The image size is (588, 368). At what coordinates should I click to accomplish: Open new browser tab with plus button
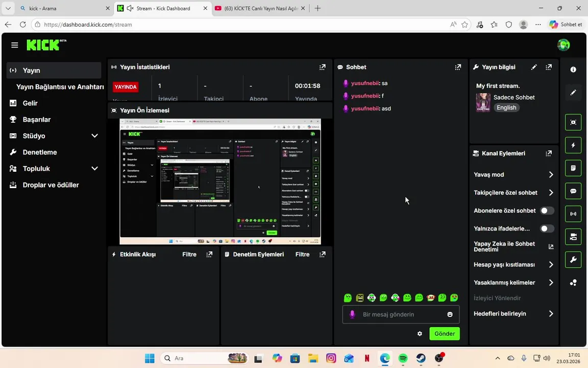point(317,8)
